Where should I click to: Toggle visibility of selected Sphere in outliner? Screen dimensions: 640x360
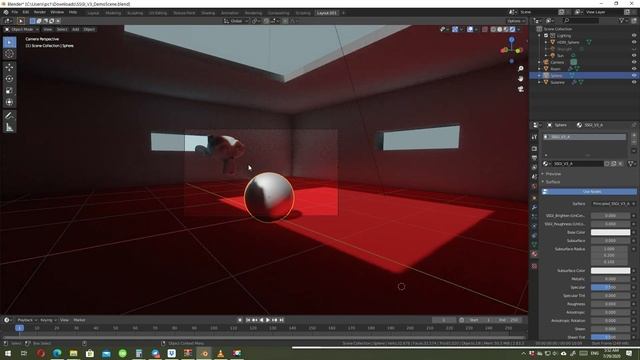634,76
